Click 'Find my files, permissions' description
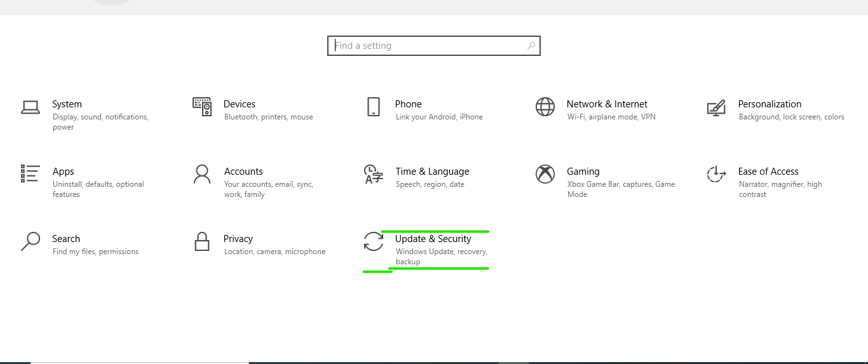The width and height of the screenshot is (868, 364). pos(95,252)
